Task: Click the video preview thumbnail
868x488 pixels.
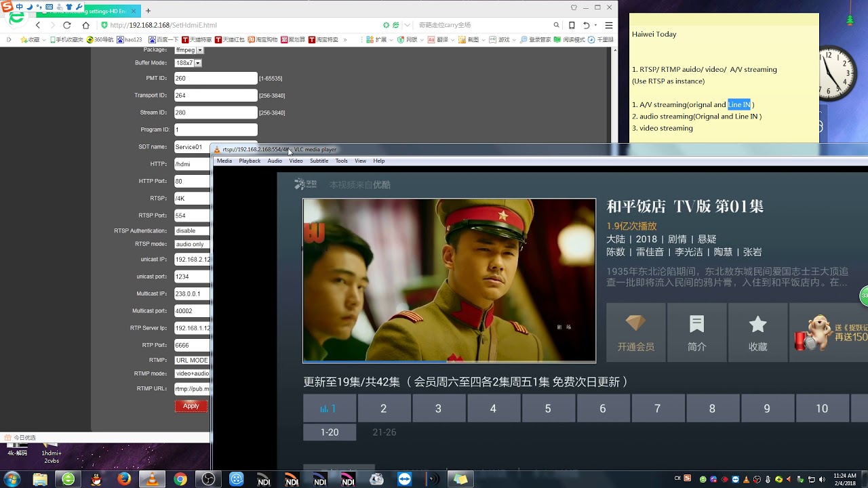Action: (x=449, y=281)
